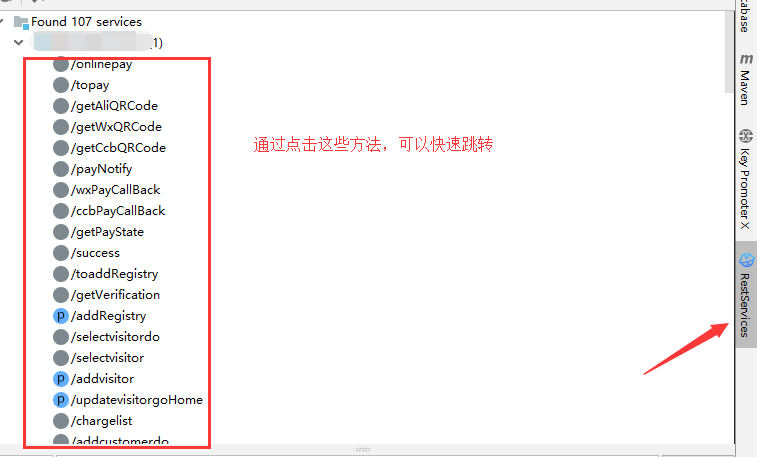Click the gray icon beside /getCcbQRCode
The width and height of the screenshot is (757, 457).
click(60, 148)
